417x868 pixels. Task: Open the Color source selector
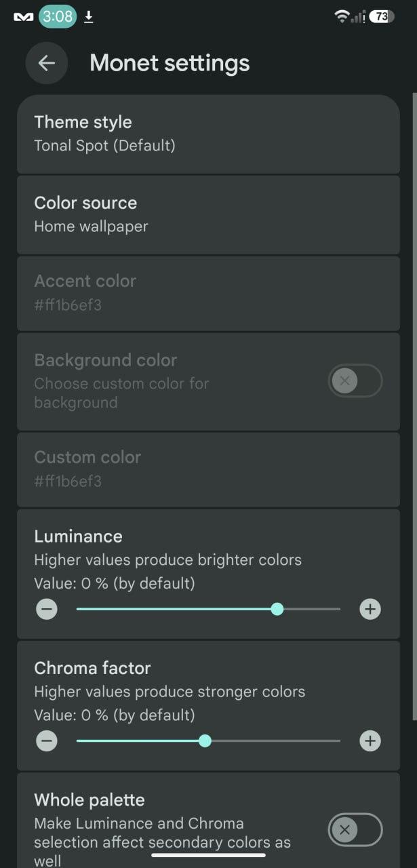[x=208, y=215]
